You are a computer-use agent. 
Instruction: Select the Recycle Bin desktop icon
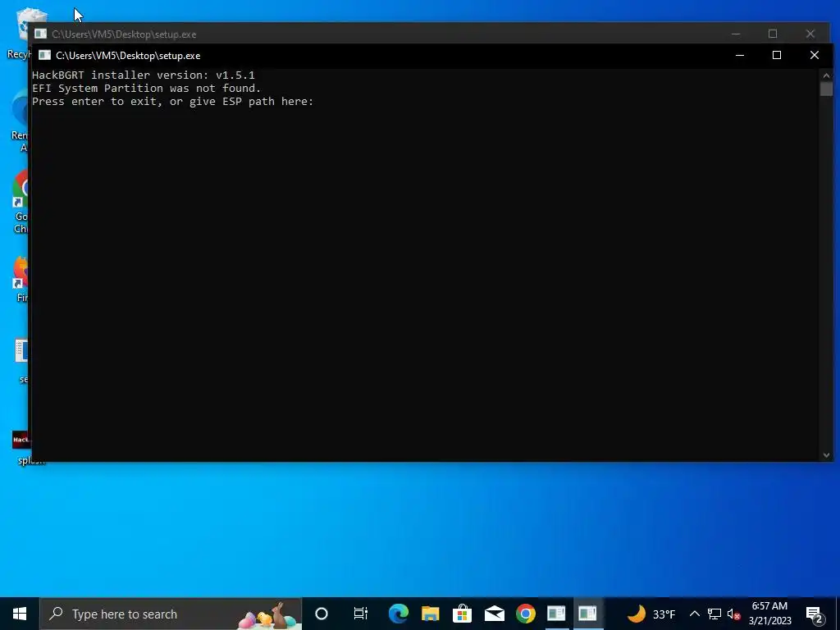[x=21, y=32]
